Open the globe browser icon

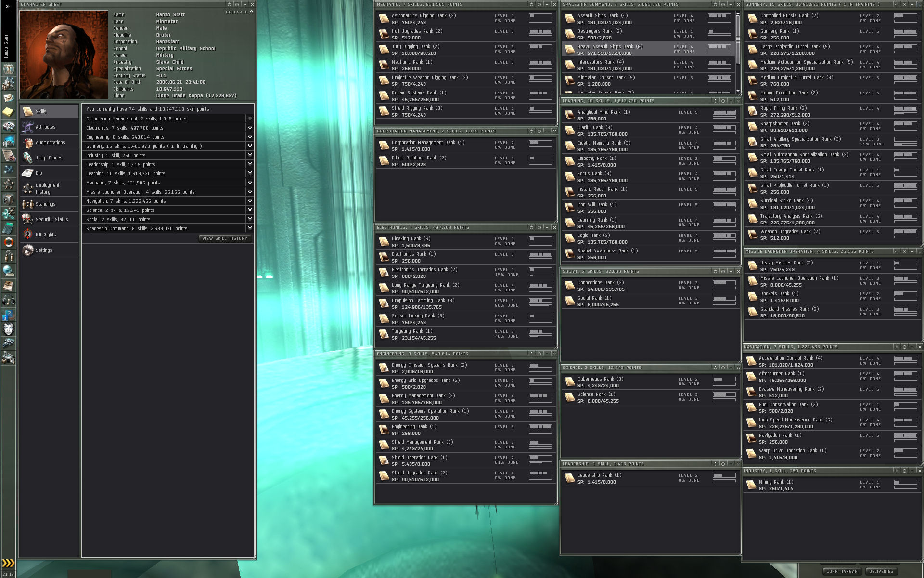9,271
